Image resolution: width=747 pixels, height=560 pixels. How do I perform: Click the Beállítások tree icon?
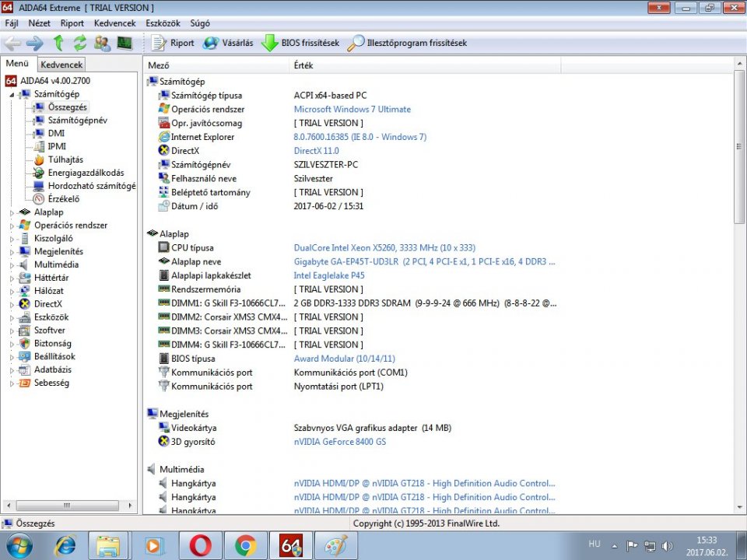point(24,357)
